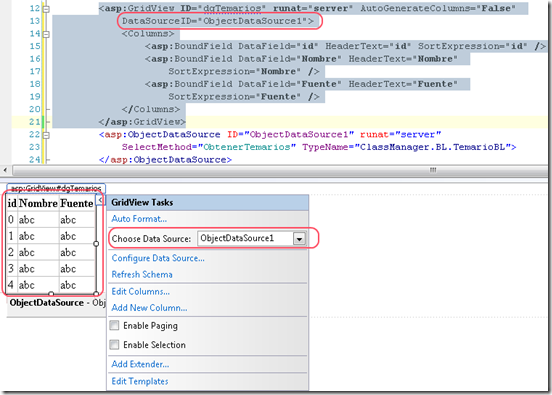Click Add Extender link
Screen dimensions: 552x395
(x=140, y=364)
